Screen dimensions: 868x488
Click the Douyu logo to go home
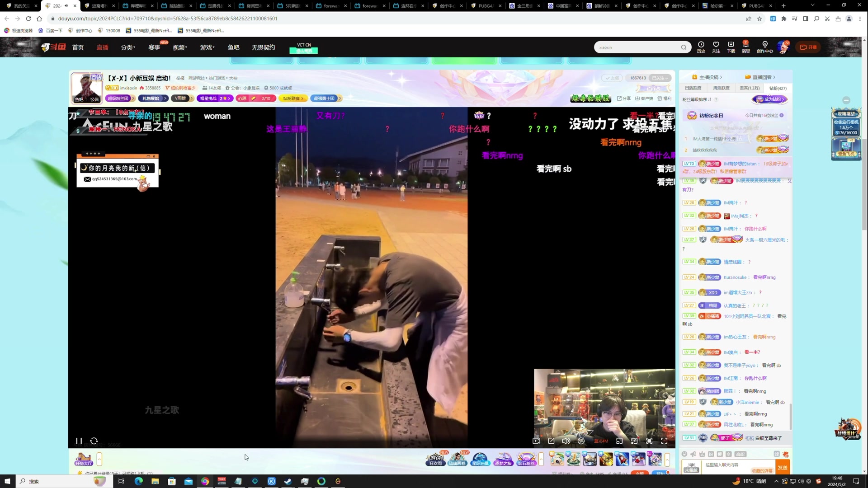tap(53, 47)
